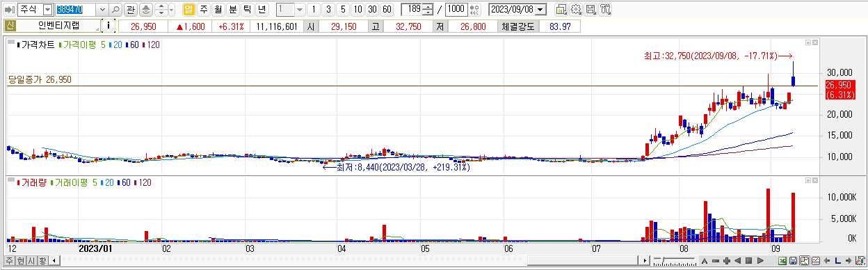Screen dimensions: 868x270
Task: Click the blue L icon
Action: pos(838,261)
